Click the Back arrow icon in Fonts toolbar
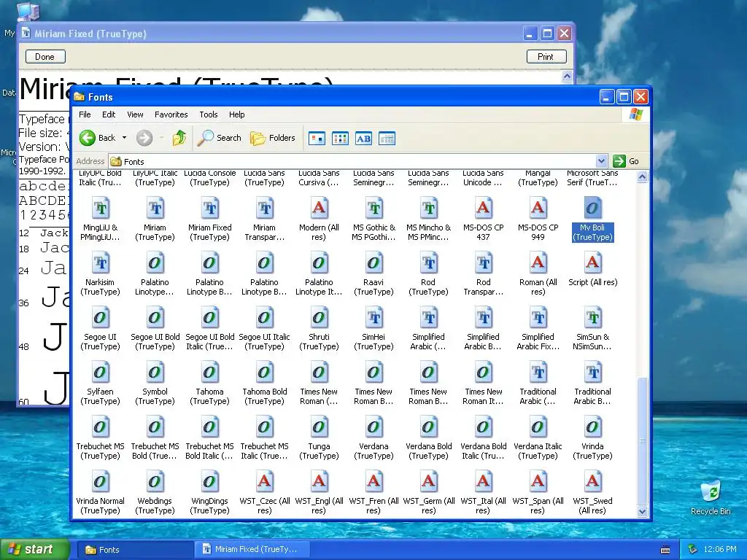 click(88, 138)
